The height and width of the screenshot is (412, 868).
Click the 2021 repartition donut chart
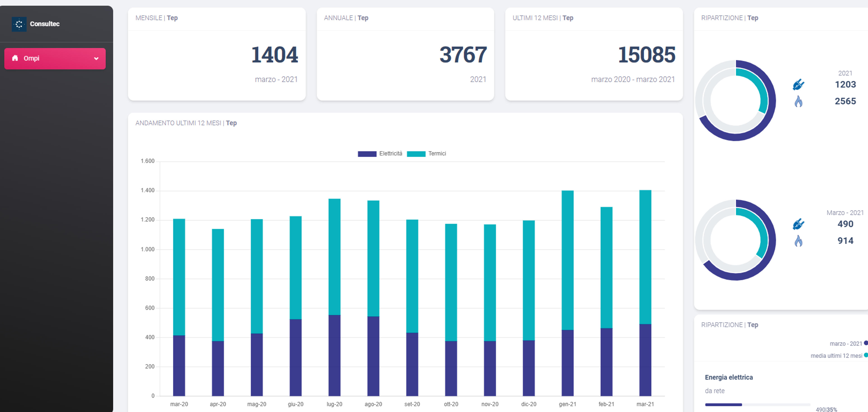(736, 100)
